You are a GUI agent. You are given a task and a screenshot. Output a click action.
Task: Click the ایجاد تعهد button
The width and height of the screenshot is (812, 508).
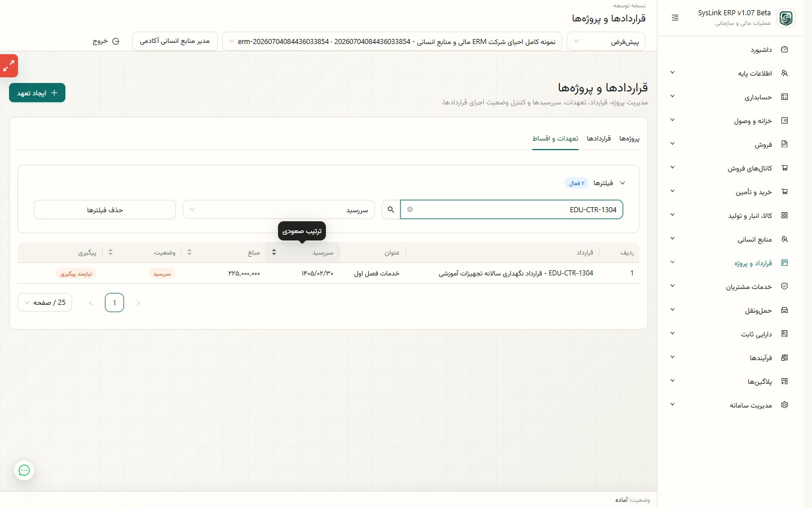click(37, 93)
